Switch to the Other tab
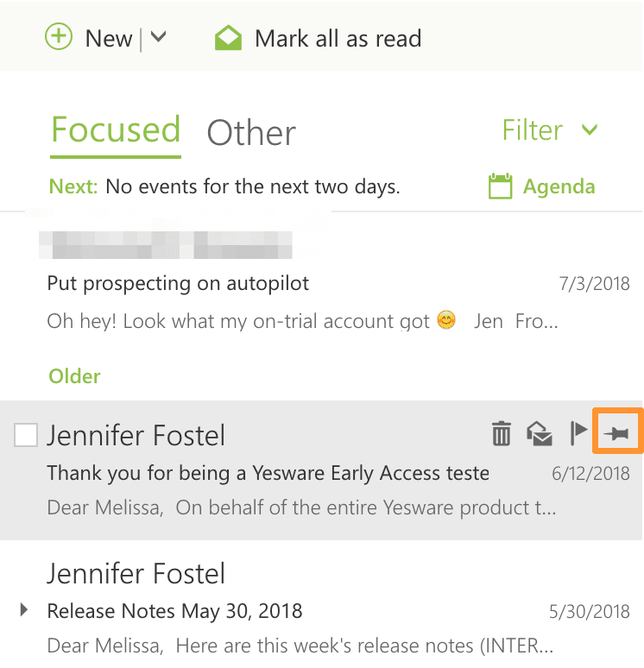This screenshot has width=644, height=668. (251, 133)
